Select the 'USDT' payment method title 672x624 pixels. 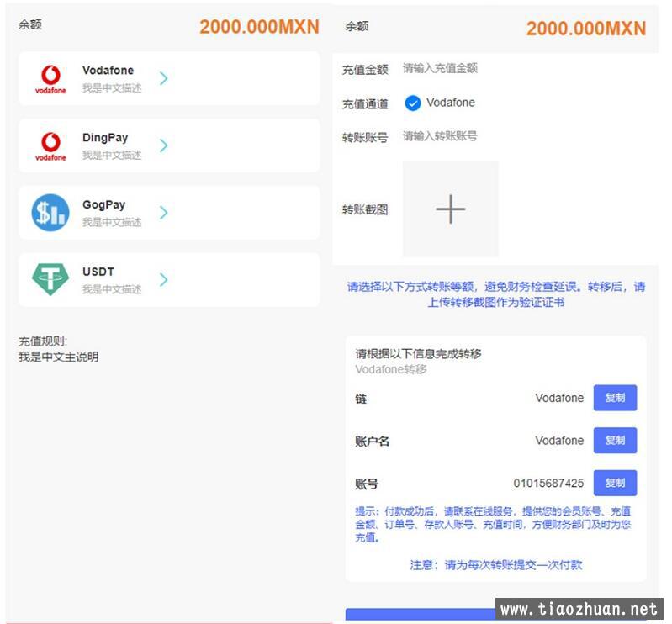click(x=98, y=272)
